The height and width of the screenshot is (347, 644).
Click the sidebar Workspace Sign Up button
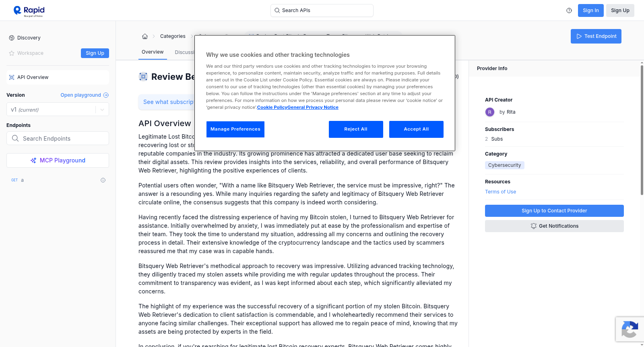click(95, 53)
